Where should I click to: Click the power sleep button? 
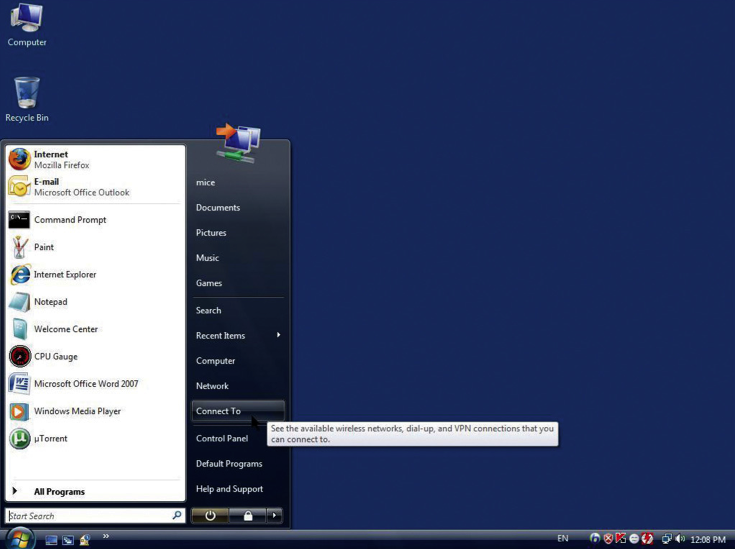[210, 516]
